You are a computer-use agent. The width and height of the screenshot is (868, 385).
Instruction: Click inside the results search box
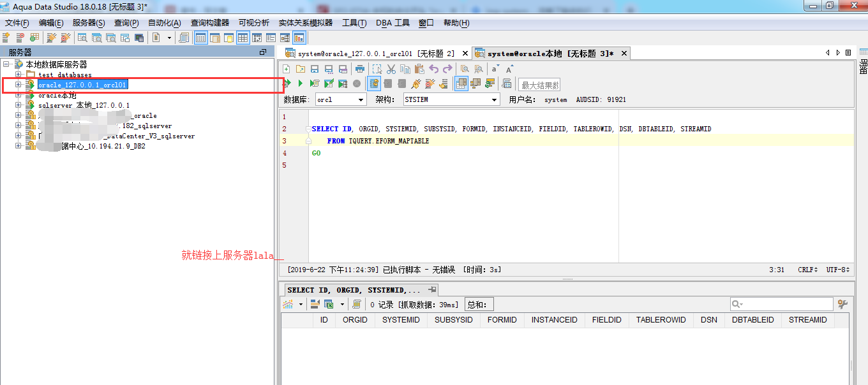click(782, 304)
